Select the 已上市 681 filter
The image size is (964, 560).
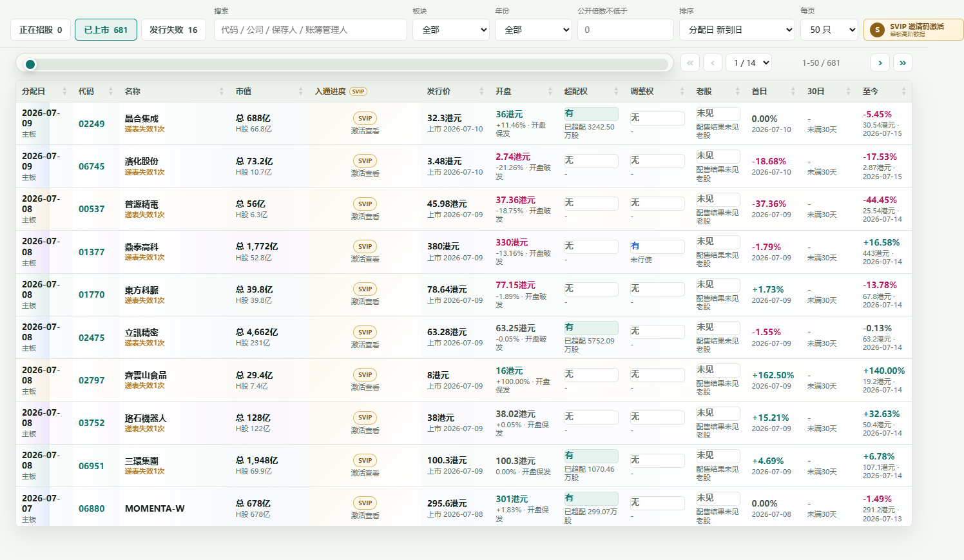tap(106, 30)
